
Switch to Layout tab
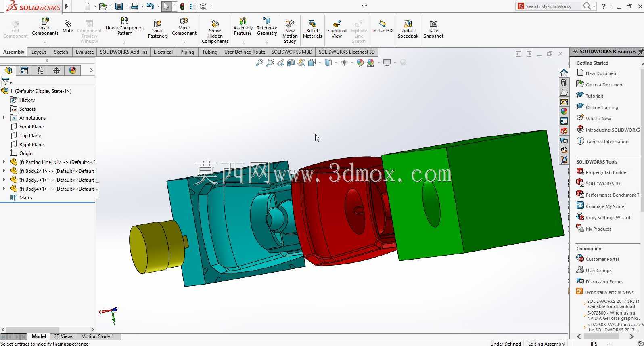(x=39, y=52)
